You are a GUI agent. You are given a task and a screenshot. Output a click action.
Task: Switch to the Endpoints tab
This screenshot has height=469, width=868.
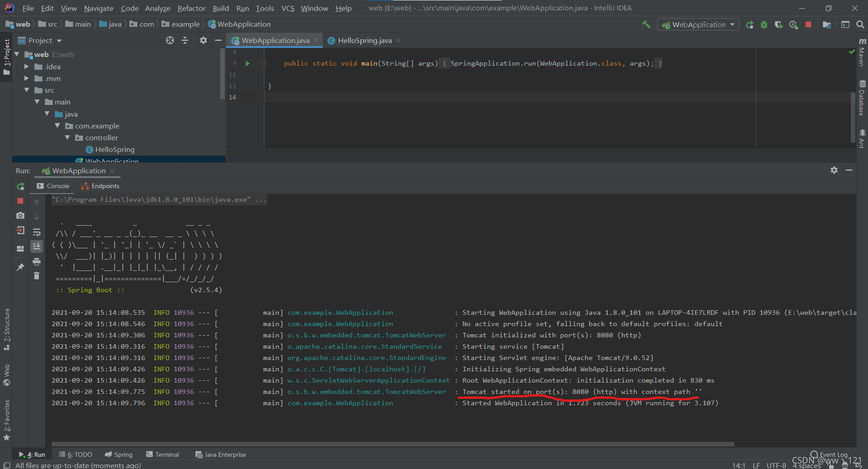[x=100, y=186]
